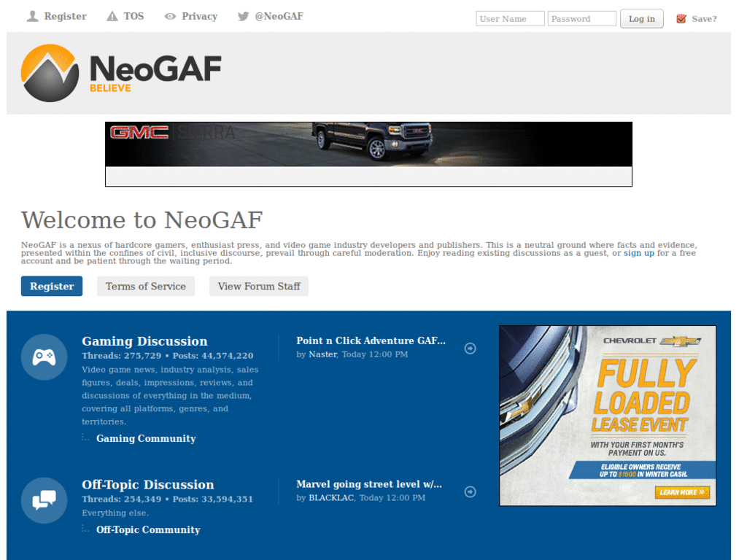The height and width of the screenshot is (560, 747).
Task: Click the Off-Topic Discussion chat bubbles icon
Action: coord(44,500)
